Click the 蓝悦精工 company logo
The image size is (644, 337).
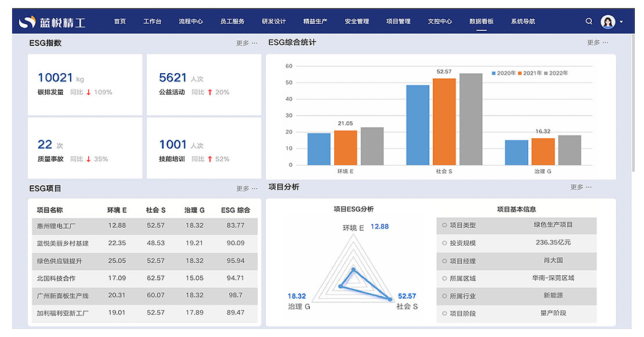(52, 22)
